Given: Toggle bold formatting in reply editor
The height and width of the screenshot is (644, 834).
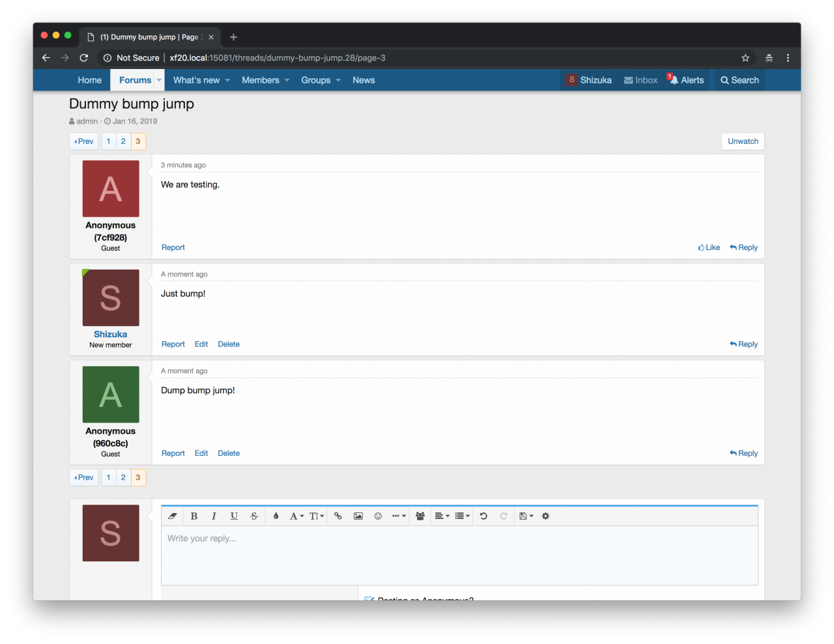Looking at the screenshot, I should tap(194, 516).
